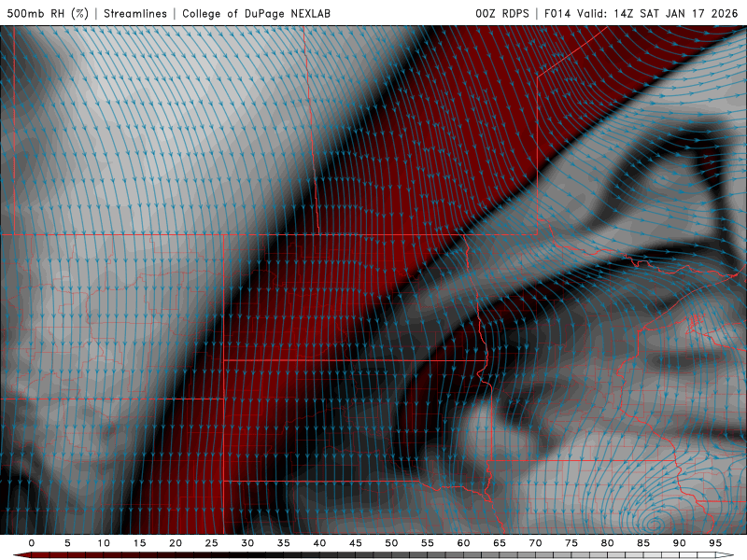
Task: Click the "5" color scale label
Action: click(x=67, y=543)
